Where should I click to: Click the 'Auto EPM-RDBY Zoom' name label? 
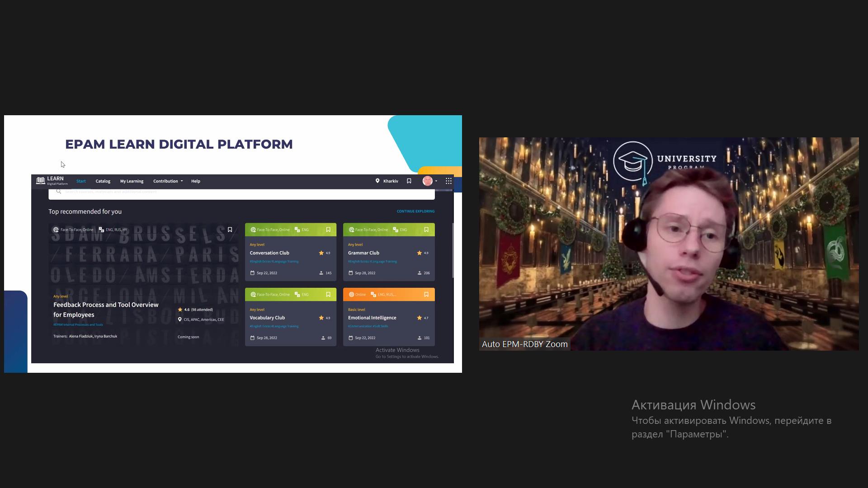click(524, 344)
